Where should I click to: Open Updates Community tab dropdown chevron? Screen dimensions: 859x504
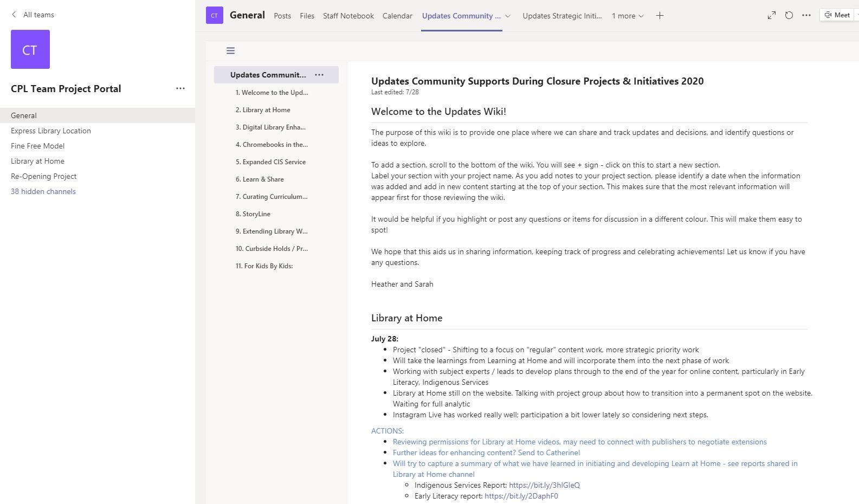point(508,16)
